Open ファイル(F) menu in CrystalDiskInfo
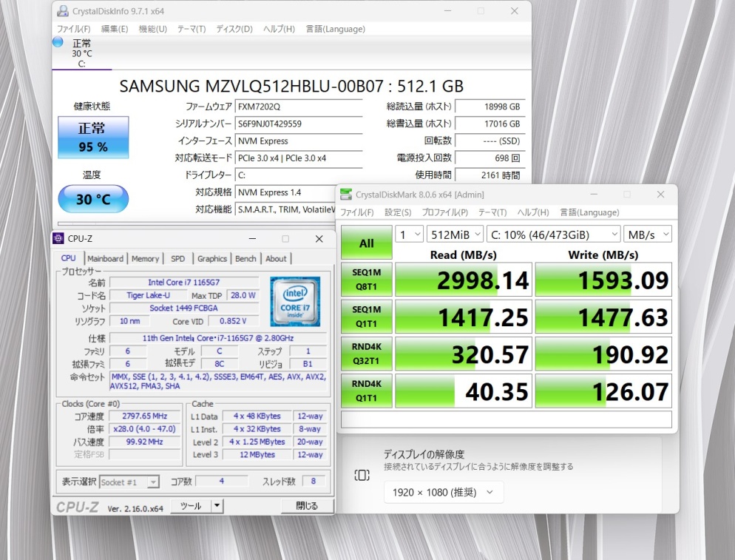This screenshot has height=560, width=735. (x=74, y=29)
